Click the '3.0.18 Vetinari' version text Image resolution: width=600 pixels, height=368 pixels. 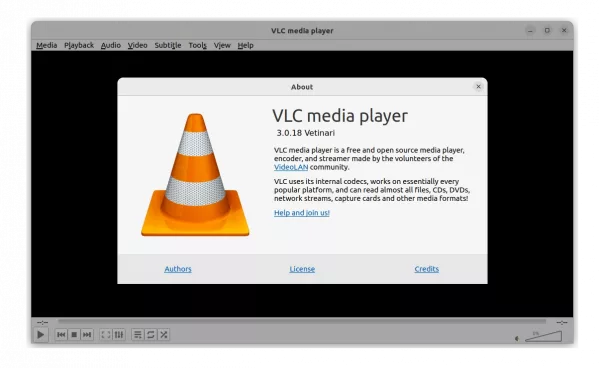(x=305, y=133)
